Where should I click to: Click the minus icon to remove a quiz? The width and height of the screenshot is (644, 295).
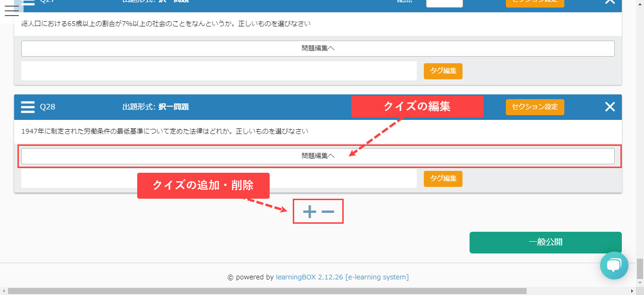click(328, 212)
